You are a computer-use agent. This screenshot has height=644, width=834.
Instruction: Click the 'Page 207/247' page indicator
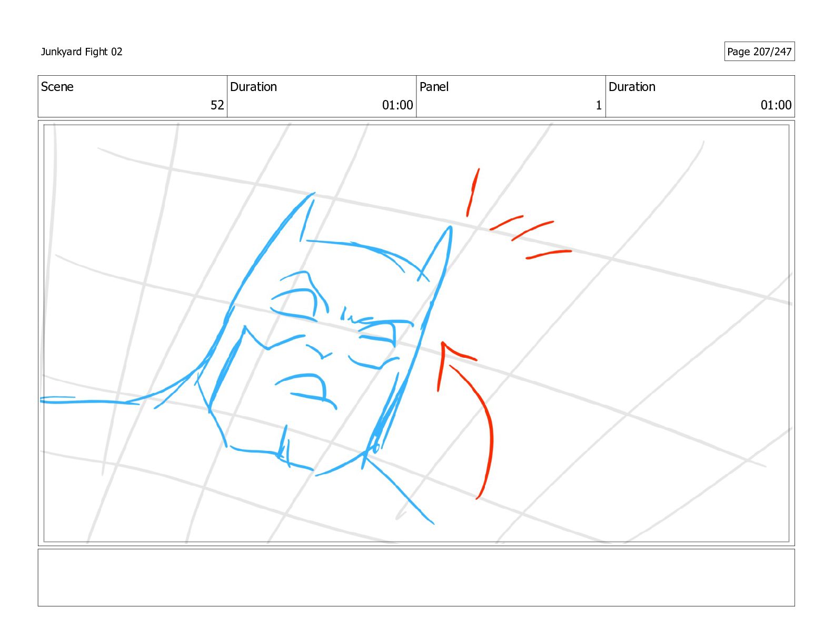(759, 52)
